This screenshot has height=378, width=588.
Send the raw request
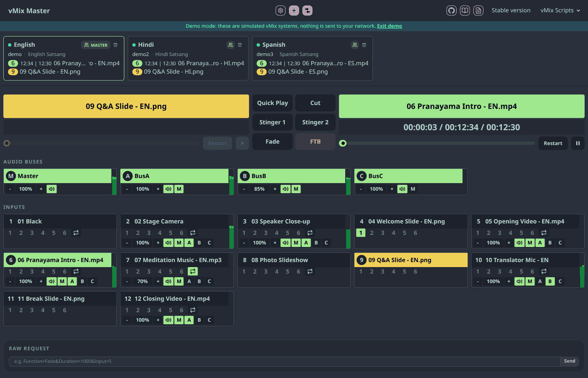click(x=570, y=361)
